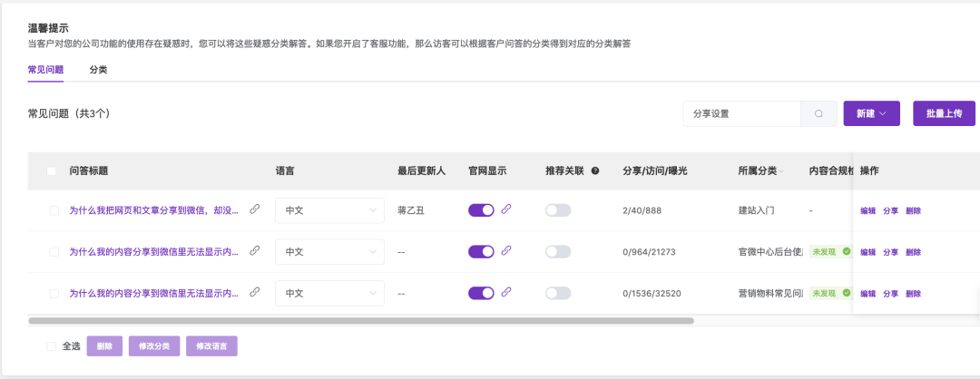
Task: Click the 批量上传 button
Action: coord(944,113)
